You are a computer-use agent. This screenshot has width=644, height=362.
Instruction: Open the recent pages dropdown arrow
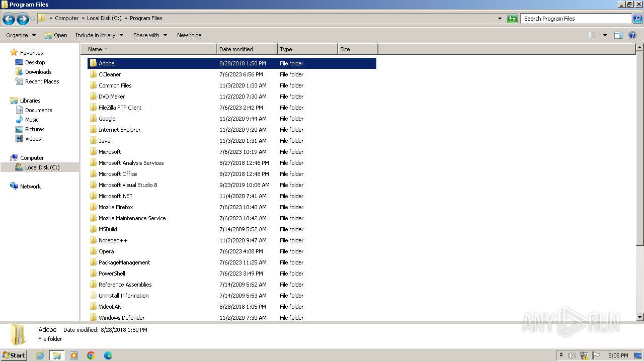(x=33, y=19)
